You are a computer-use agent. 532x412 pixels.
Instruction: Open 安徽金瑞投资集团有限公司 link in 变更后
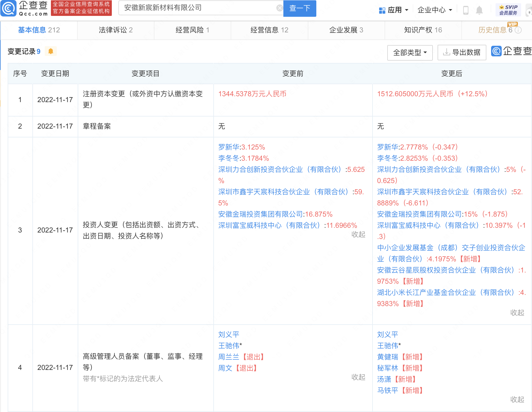(420, 214)
